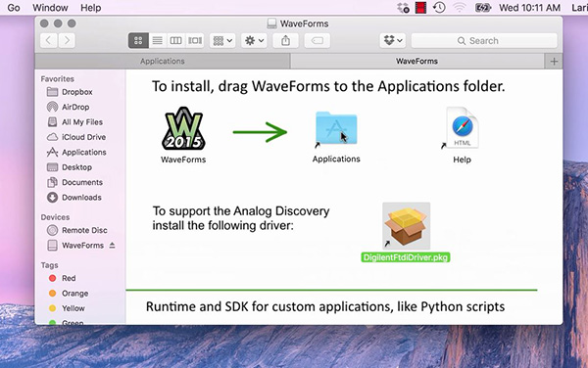Click the Time Machine menu bar icon

[x=439, y=8]
